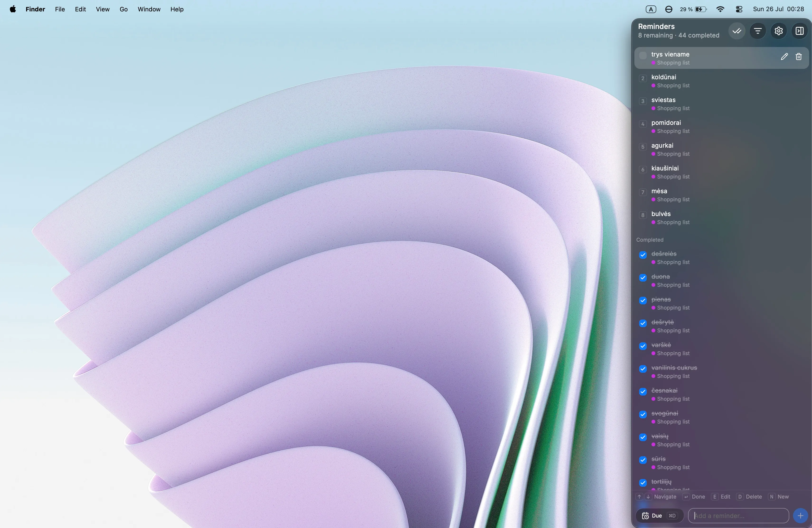812x528 pixels.
Task: Open Reminders settings gear icon
Action: (778, 31)
